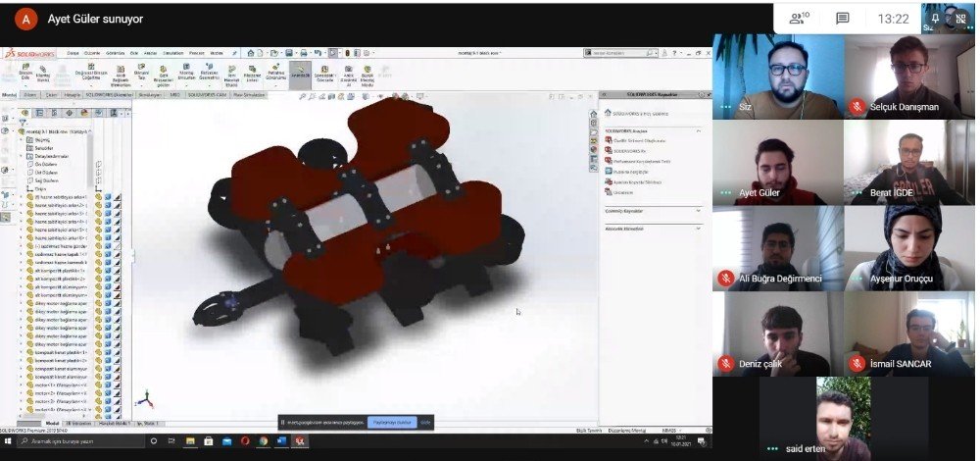Collapse the SOLIDWORKS Araçları section chevron
980x461 pixels.
click(698, 131)
